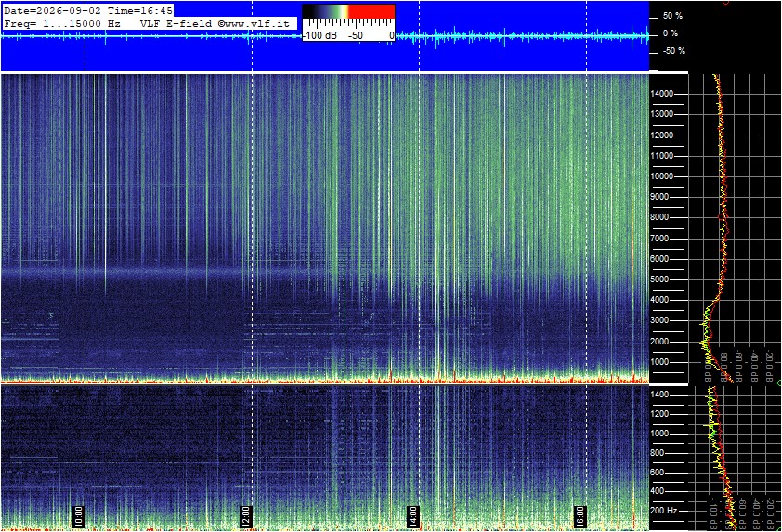Viewport: 782px width, 532px height.
Task: Click the 10:00 time marker label
Action: tap(79, 517)
